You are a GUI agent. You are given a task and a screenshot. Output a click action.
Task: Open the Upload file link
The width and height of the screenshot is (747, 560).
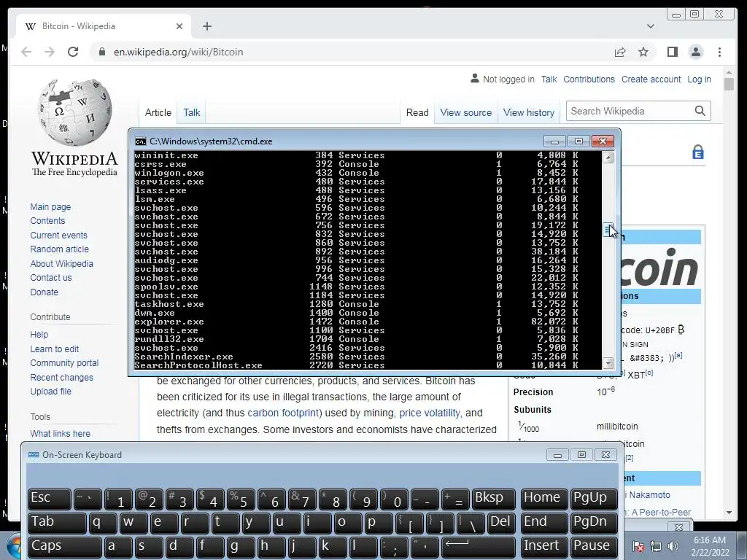pos(50,391)
